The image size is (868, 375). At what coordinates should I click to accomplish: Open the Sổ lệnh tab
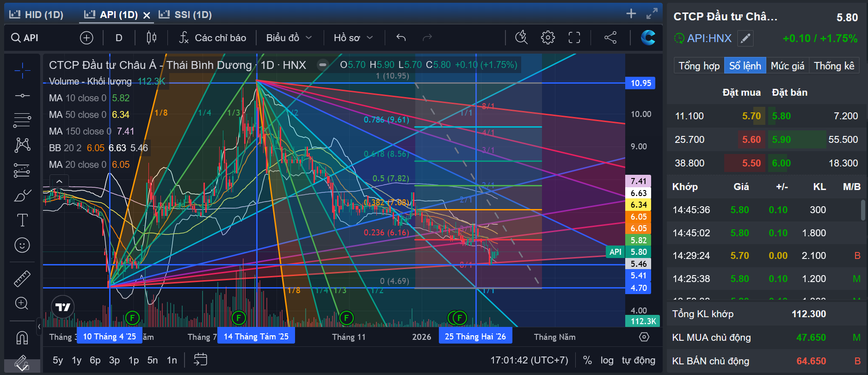pos(745,66)
